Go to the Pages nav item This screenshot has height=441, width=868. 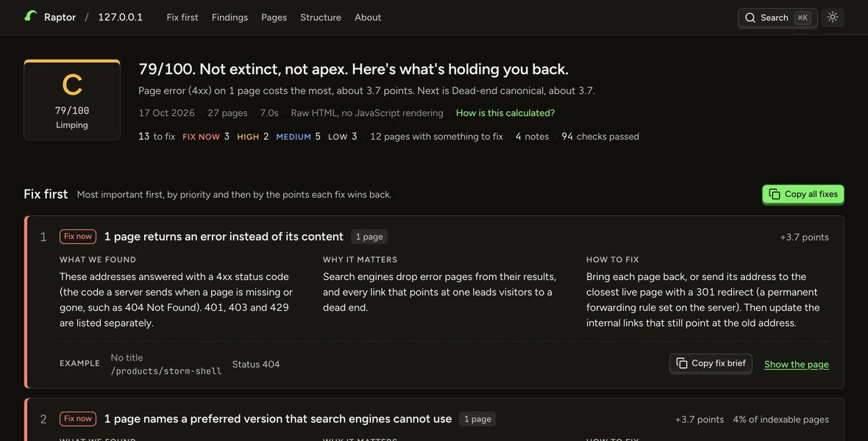[x=274, y=17]
